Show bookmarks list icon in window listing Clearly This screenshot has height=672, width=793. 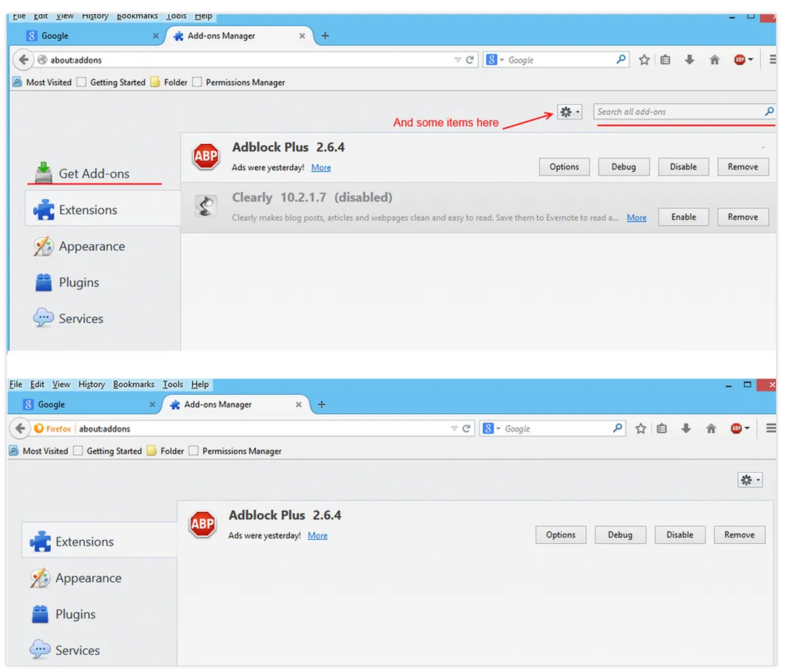665,60
